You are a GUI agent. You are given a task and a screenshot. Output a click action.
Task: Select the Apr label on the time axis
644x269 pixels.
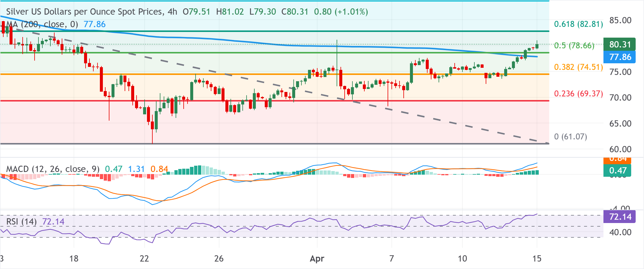(x=317, y=259)
